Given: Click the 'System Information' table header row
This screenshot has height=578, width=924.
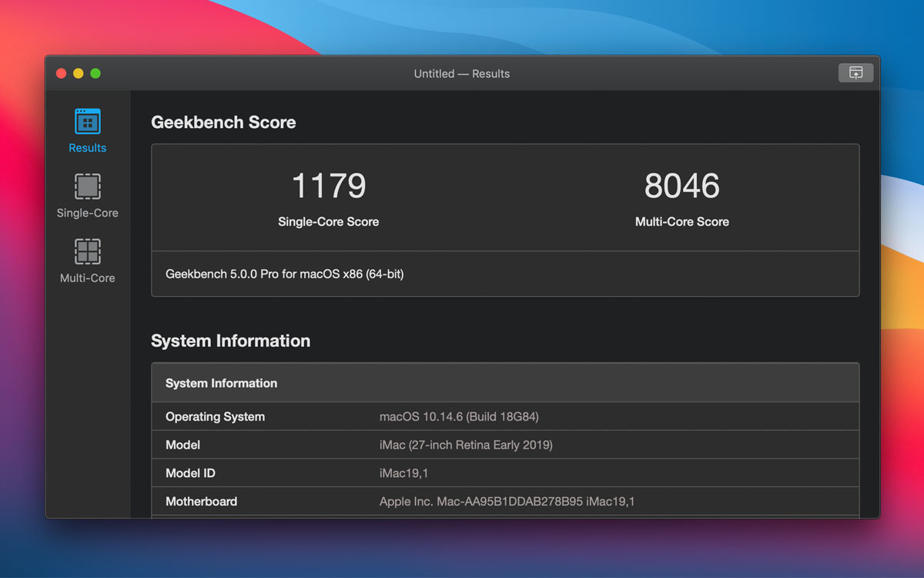Looking at the screenshot, I should coord(505,383).
